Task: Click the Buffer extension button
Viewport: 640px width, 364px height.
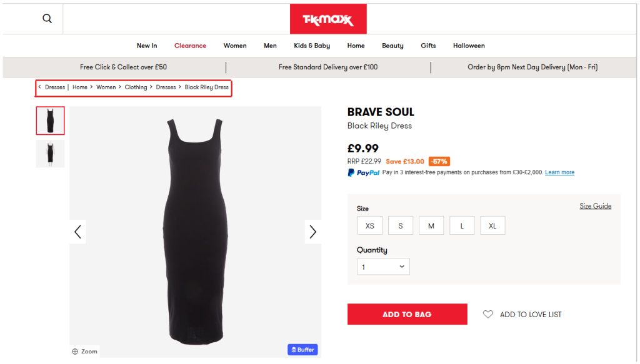Action: pos(302,350)
